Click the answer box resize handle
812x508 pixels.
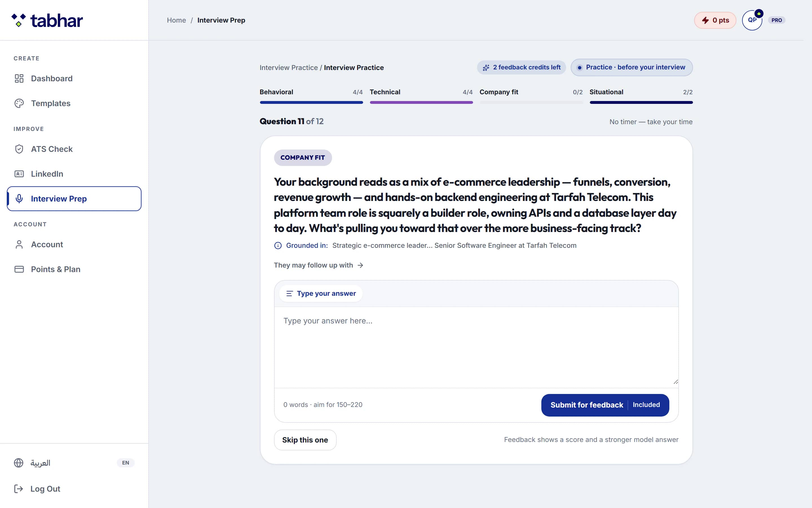click(x=676, y=382)
